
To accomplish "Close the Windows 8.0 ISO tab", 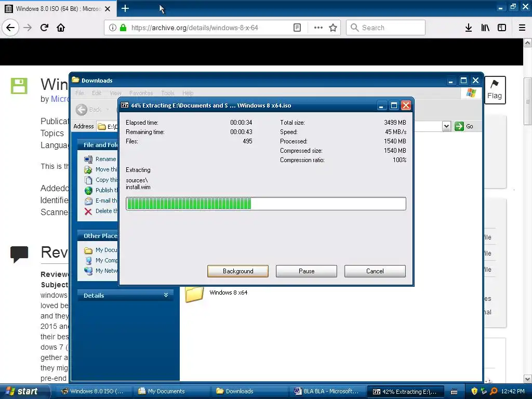I will point(108,9).
